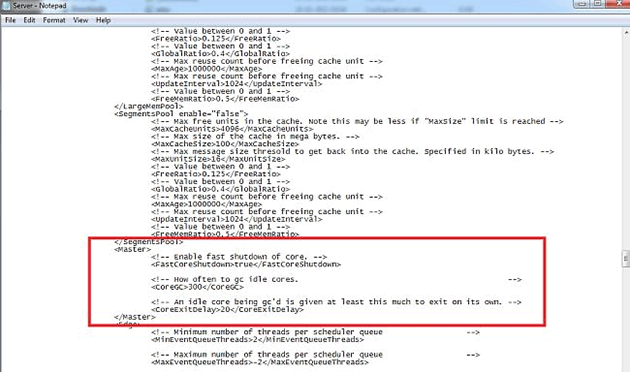Click the closing </LargeMemPool> tag
The image size is (630, 373).
pyautogui.click(x=149, y=107)
